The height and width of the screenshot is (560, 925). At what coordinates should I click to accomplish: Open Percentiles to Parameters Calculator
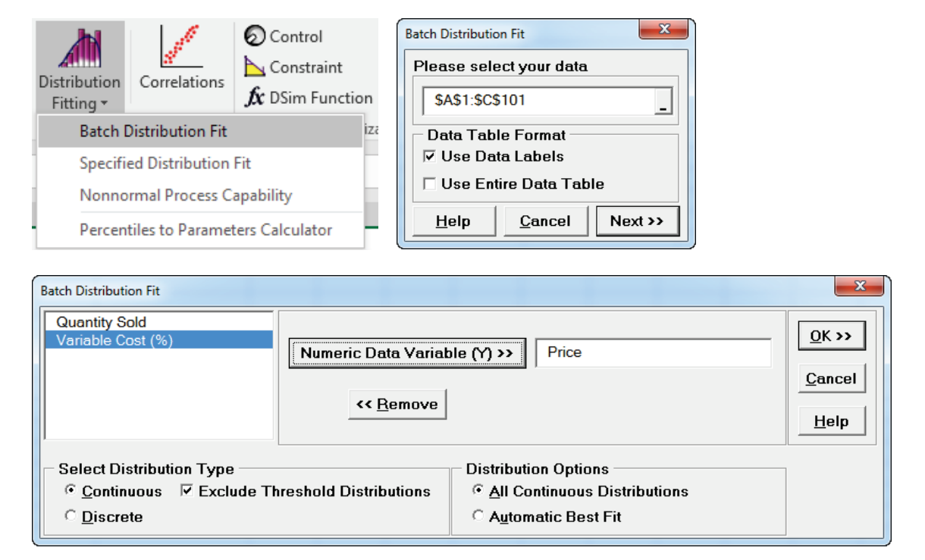point(205,230)
